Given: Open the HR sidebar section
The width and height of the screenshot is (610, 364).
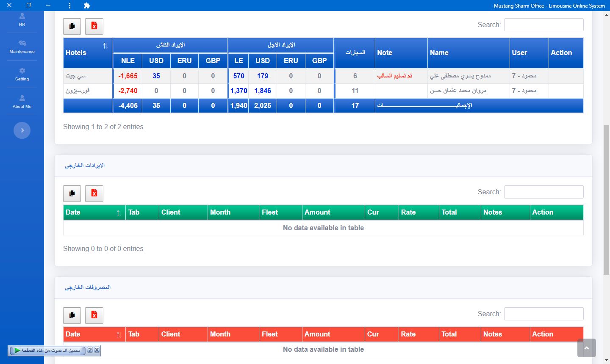Looking at the screenshot, I should [x=22, y=19].
